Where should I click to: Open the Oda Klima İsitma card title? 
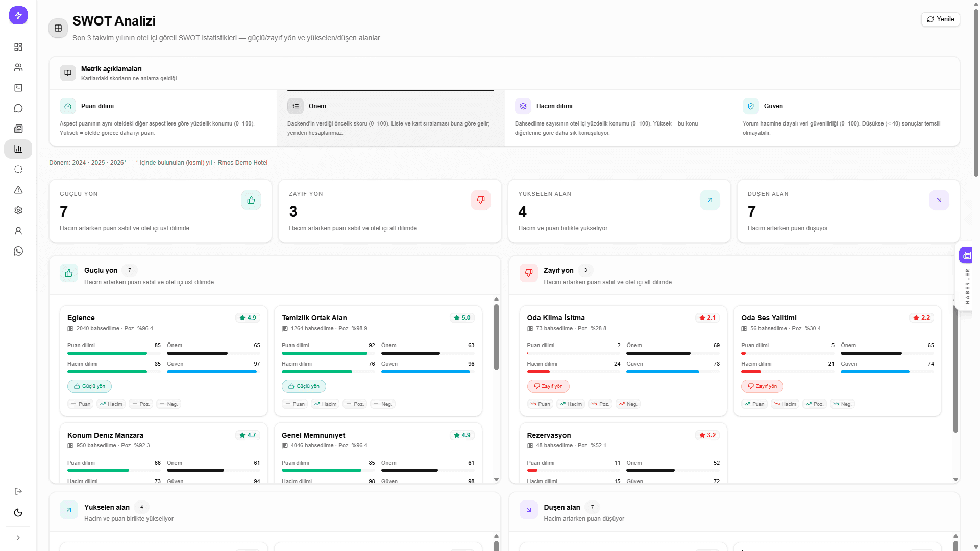click(556, 318)
